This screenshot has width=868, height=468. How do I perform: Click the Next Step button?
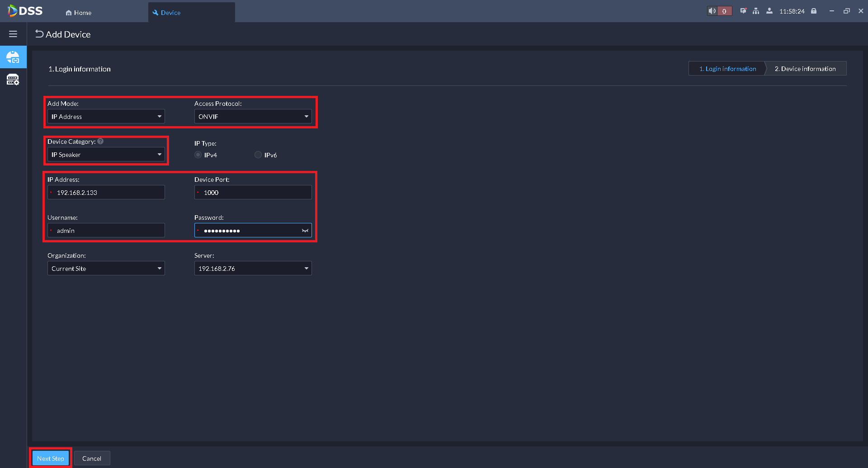[x=51, y=458]
